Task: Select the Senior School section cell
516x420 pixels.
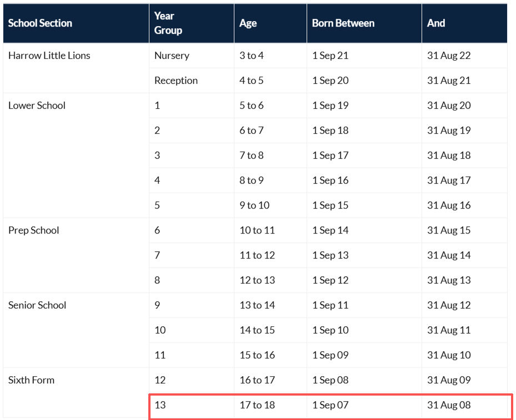Action: point(37,305)
